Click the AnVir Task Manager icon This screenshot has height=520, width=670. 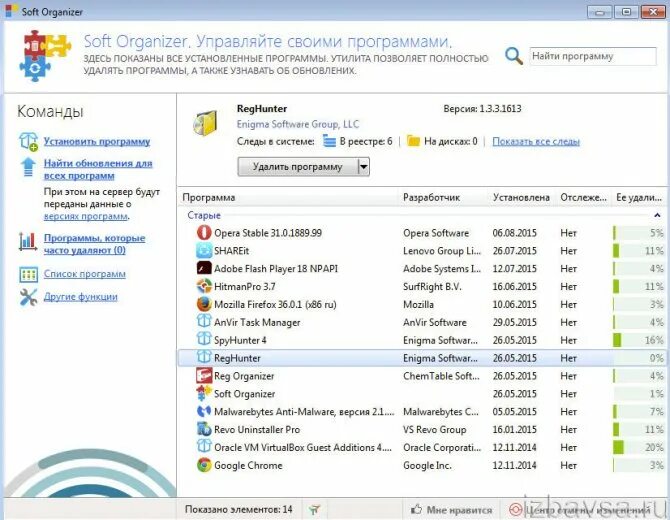[x=204, y=320]
